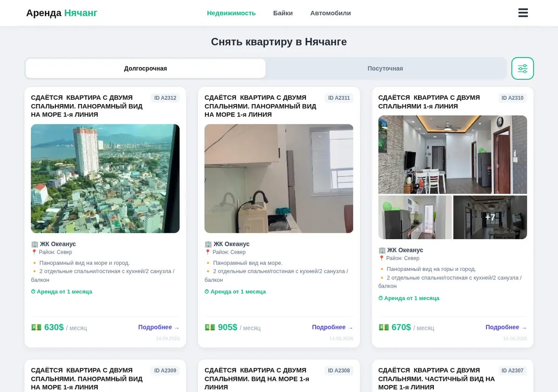Open Подробнее for the 630$ apartment
The height and width of the screenshot is (392, 558).
pos(159,327)
